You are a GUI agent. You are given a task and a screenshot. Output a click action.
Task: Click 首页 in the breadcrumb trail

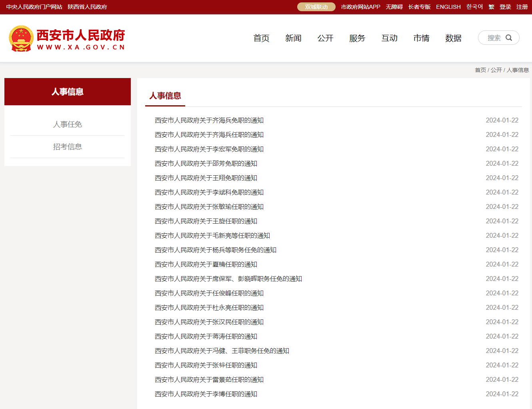(x=480, y=70)
